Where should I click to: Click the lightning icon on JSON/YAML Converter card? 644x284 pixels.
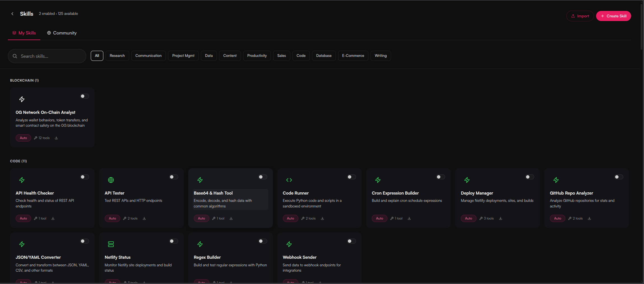pos(22,244)
